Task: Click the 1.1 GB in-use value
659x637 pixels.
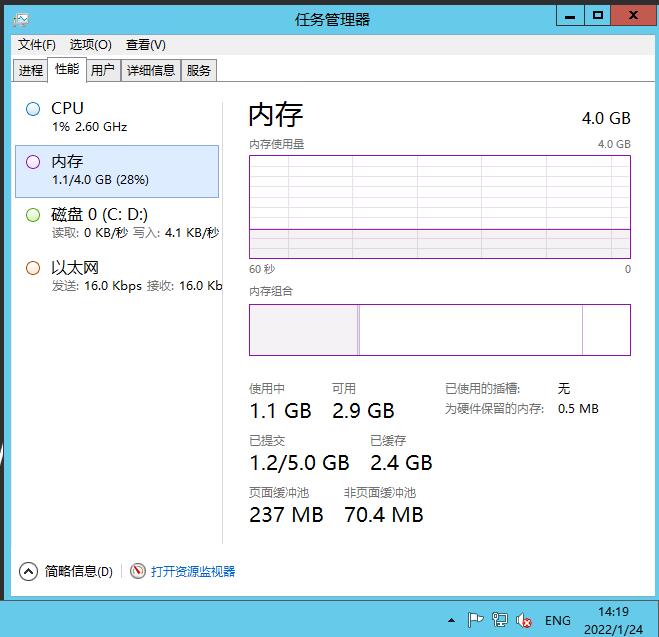Action: click(280, 411)
